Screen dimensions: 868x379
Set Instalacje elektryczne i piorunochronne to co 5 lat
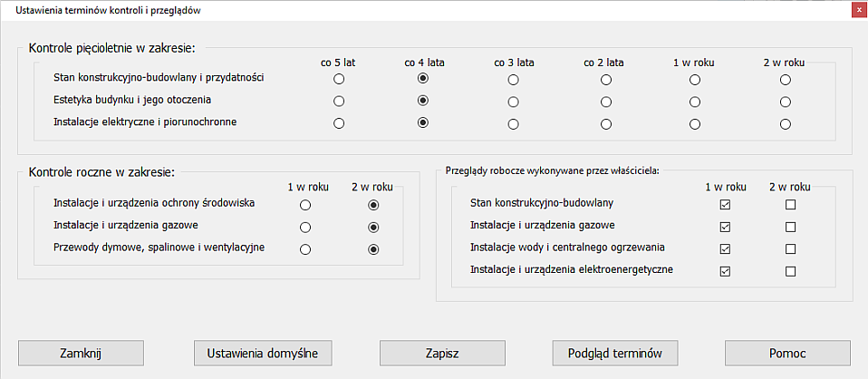coord(339,123)
